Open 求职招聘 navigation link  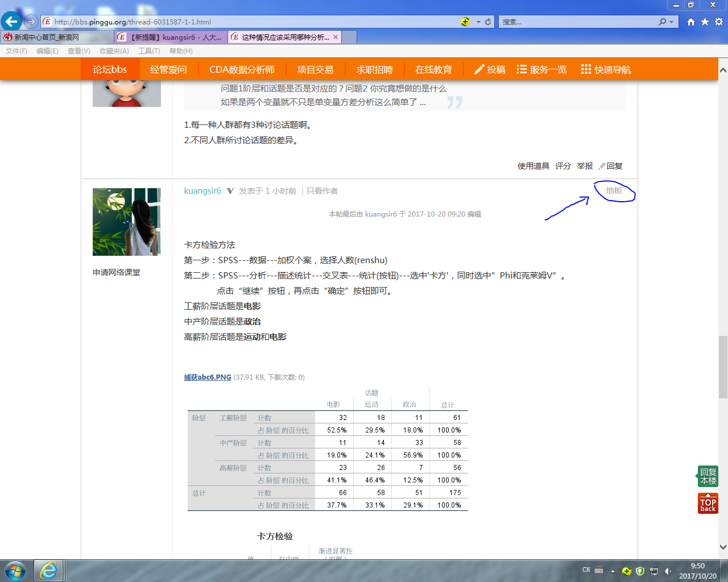click(x=374, y=69)
